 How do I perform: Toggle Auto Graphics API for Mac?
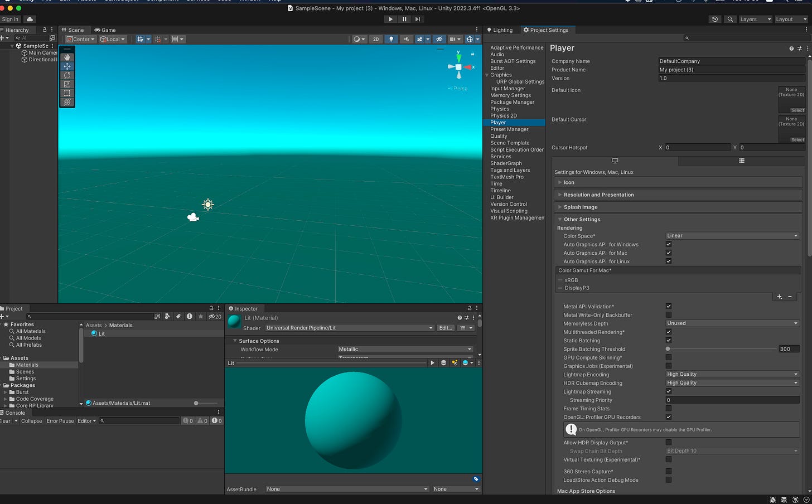click(x=669, y=253)
